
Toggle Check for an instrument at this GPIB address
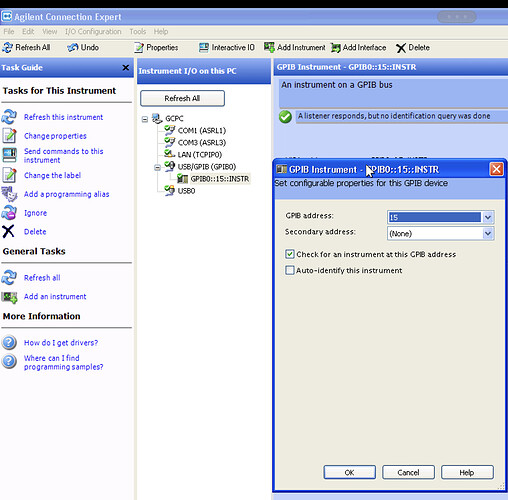click(x=290, y=254)
